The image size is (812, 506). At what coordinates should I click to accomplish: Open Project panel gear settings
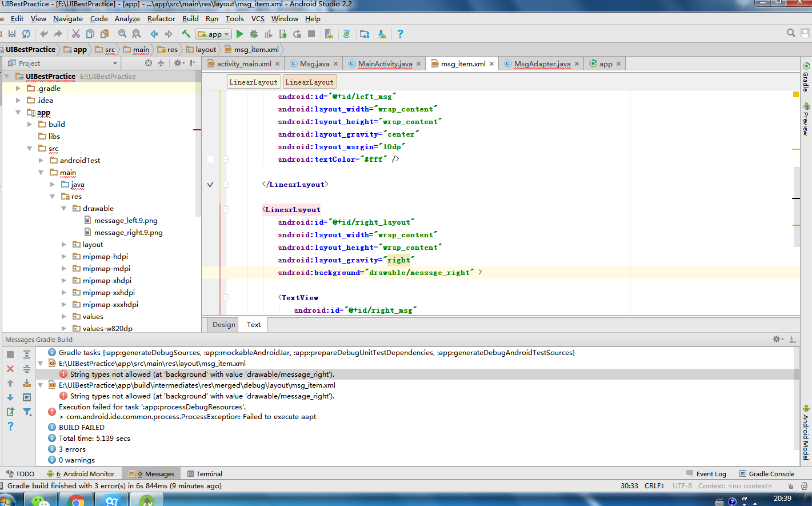coord(178,63)
